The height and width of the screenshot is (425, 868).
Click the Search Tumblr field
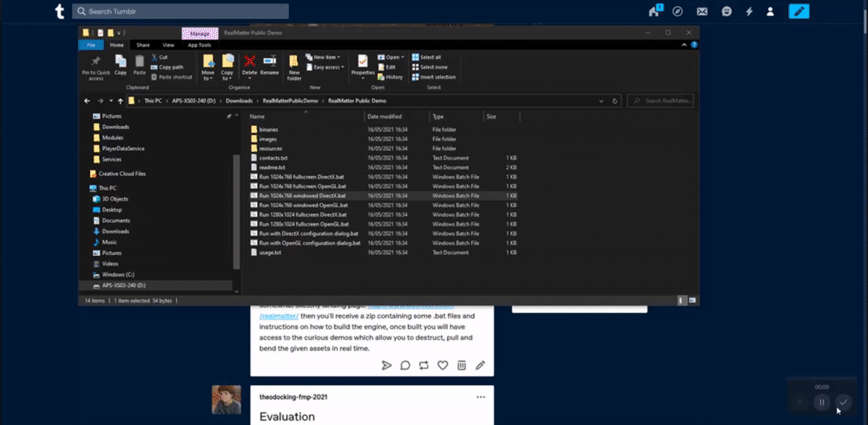[x=181, y=11]
